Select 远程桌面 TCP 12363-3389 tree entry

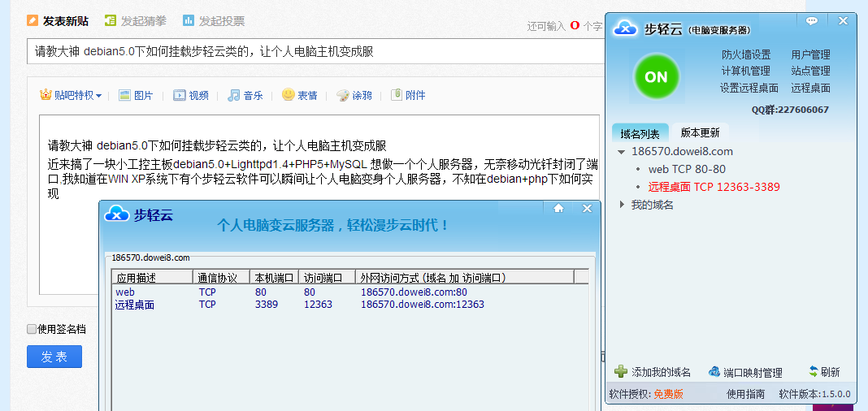(714, 187)
